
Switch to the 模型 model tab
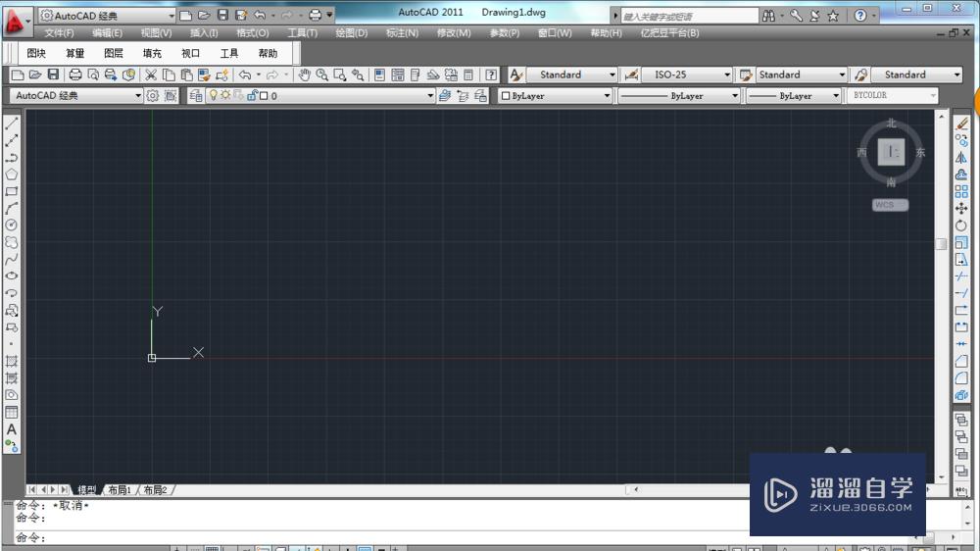(86, 489)
